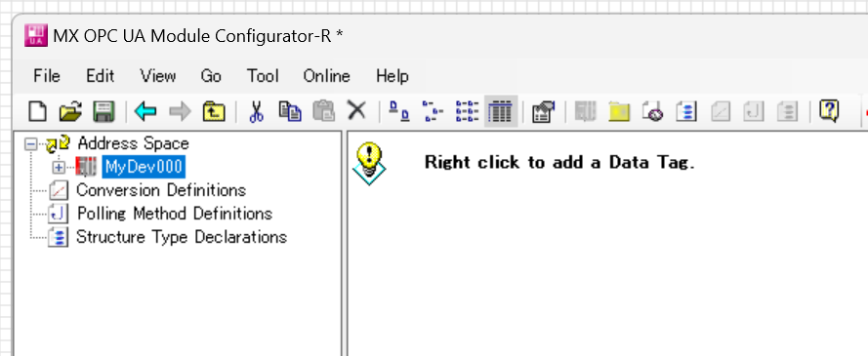Cut the selection with the scissors icon

coord(256,111)
